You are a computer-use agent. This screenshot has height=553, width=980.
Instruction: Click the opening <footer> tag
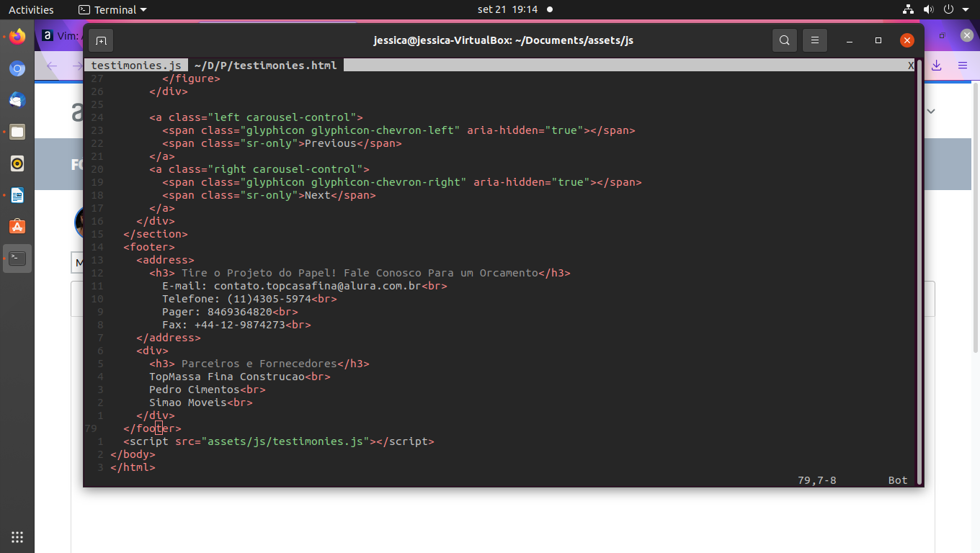(149, 247)
